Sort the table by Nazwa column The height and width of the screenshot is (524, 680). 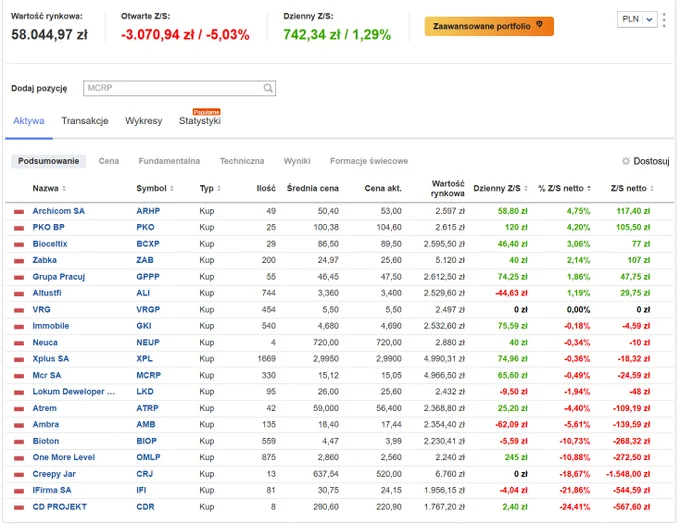(49, 188)
